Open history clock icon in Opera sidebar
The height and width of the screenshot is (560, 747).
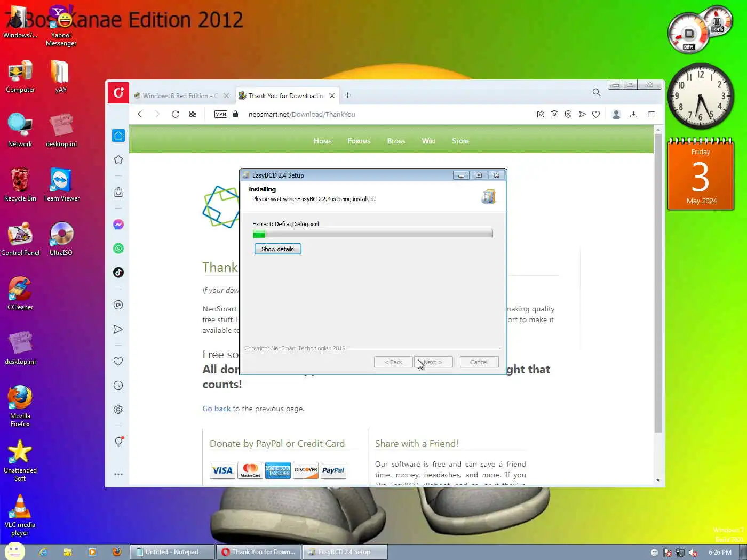tap(118, 386)
